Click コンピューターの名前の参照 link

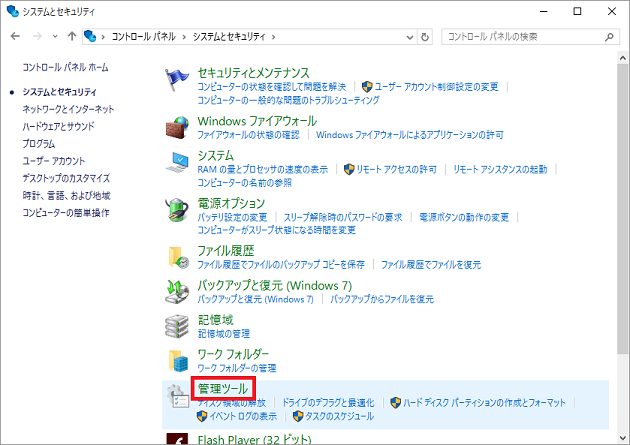tap(245, 183)
